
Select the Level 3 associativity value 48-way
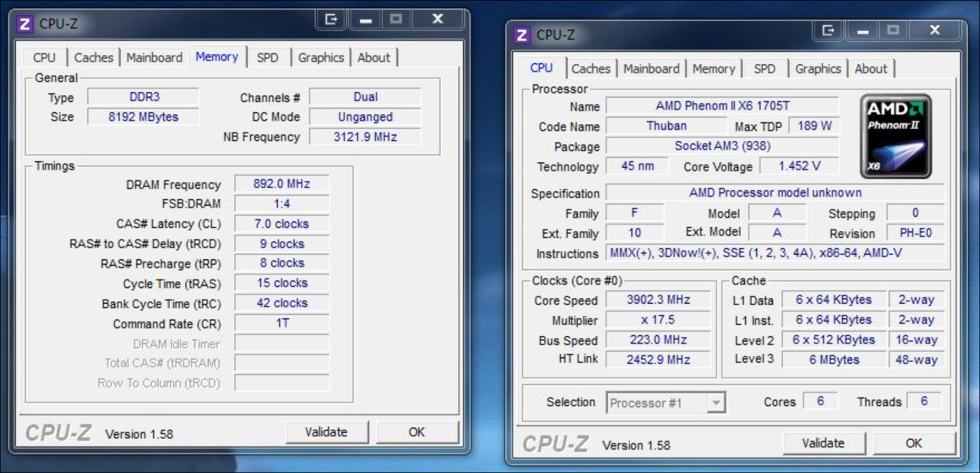point(916,359)
